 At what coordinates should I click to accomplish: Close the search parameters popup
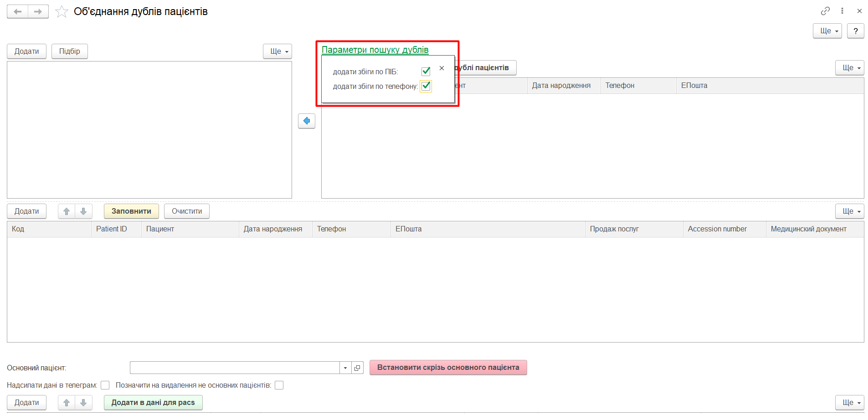(x=442, y=68)
